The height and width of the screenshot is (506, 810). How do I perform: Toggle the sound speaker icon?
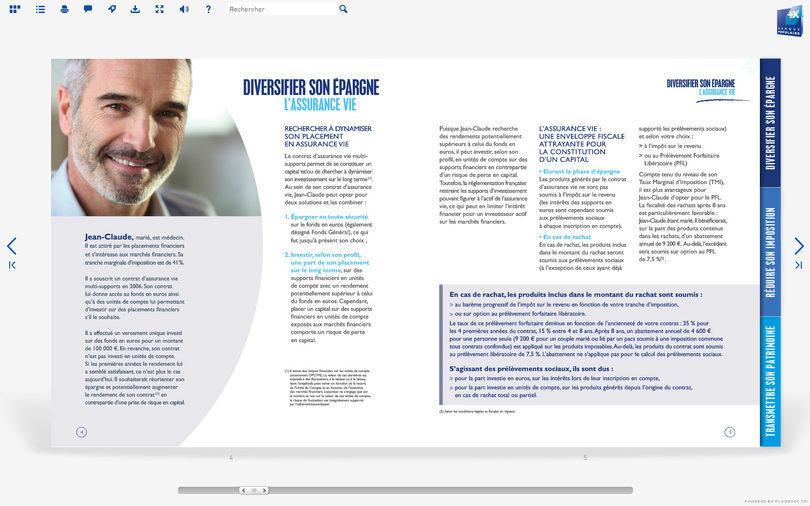click(x=184, y=9)
